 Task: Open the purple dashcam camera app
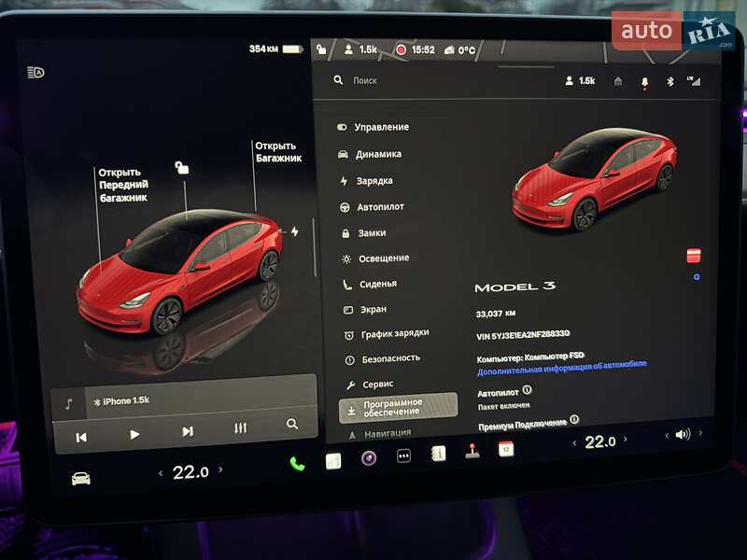(x=369, y=458)
